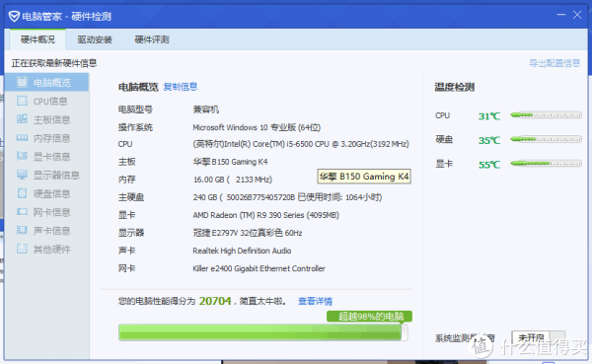The image size is (592, 364).
Task: Click the 电脑管家 shield logo icon
Action: point(14,16)
